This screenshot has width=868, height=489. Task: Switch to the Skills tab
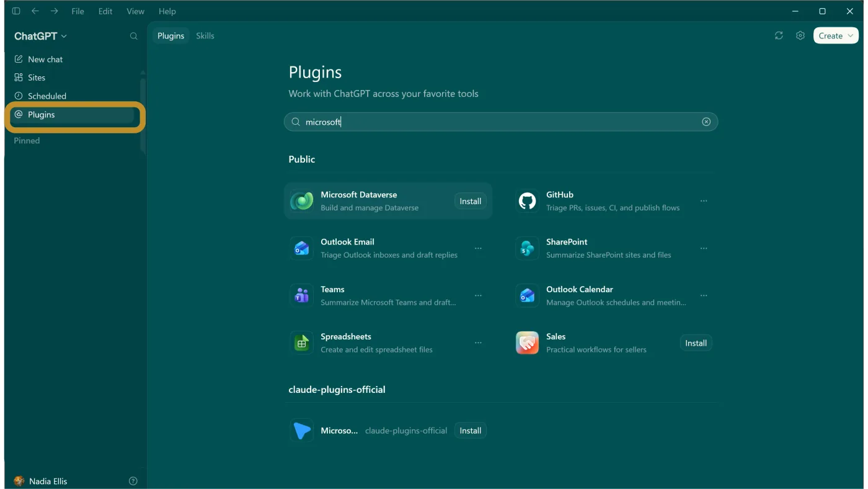click(205, 36)
